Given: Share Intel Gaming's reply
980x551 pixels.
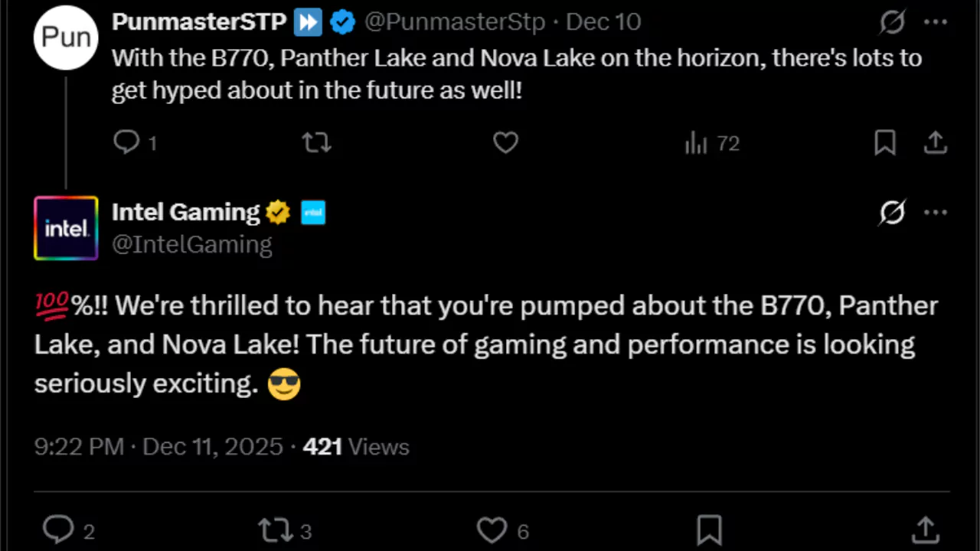Looking at the screenshot, I should click(x=926, y=530).
